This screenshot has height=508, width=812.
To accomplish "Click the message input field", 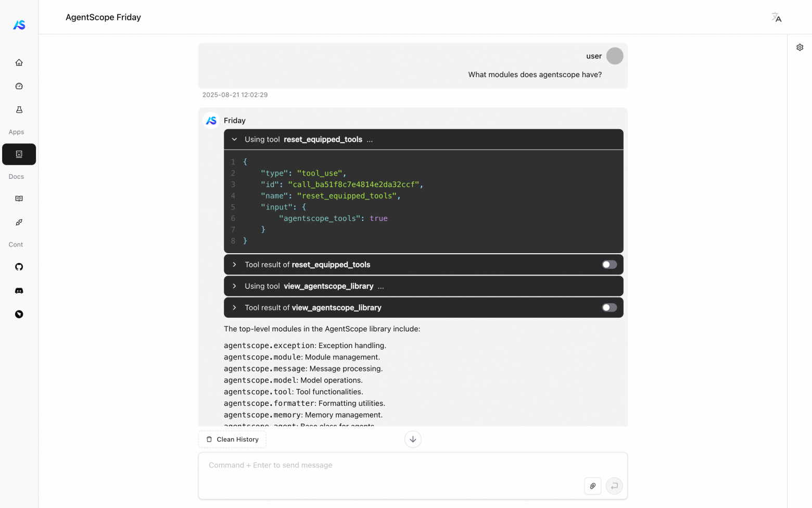I will tap(390, 465).
